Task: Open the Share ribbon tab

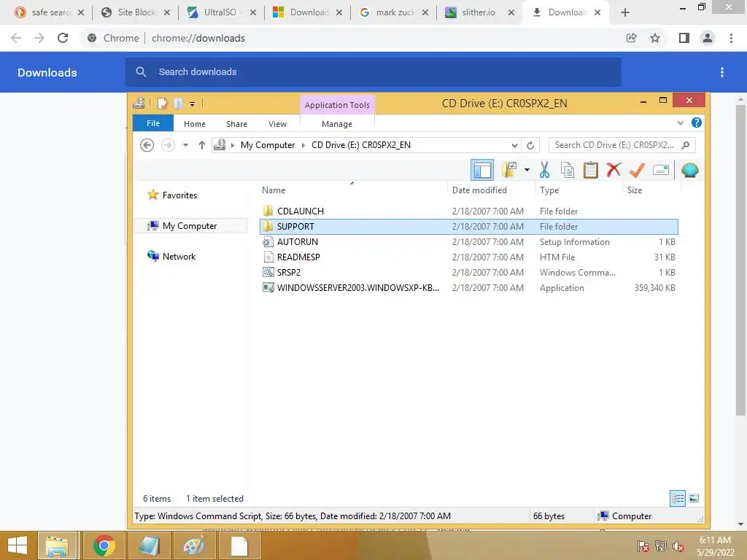Action: pyautogui.click(x=236, y=124)
